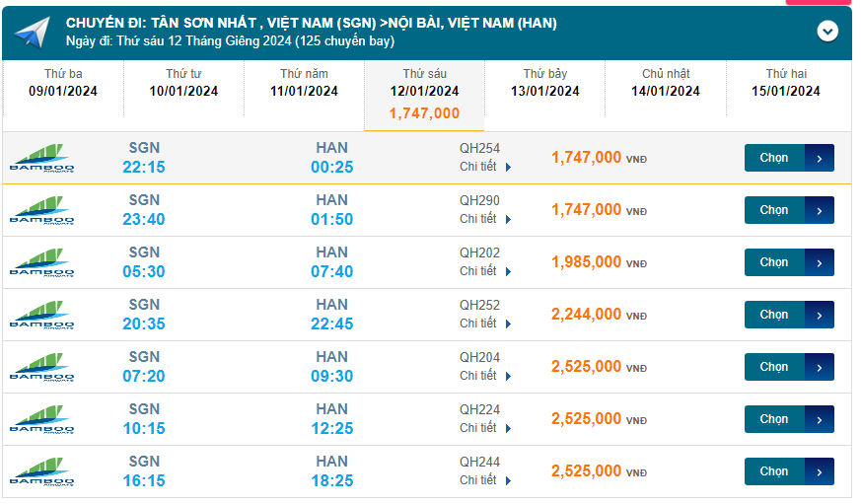The image size is (861, 504).
Task: Expand Chi tiết for flight QH244
Action: [x=485, y=480]
